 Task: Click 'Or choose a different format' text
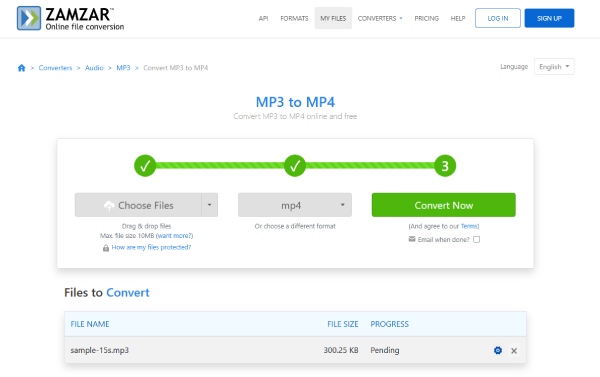coord(295,226)
